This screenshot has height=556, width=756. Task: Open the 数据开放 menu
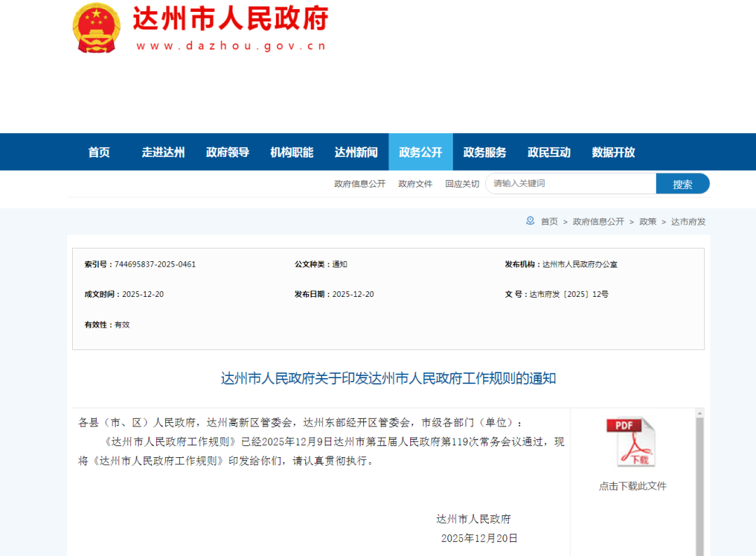click(x=614, y=152)
